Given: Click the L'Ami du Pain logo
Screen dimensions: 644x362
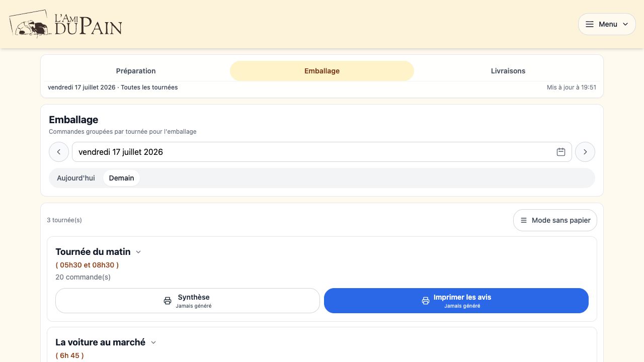Looking at the screenshot, I should (65, 24).
